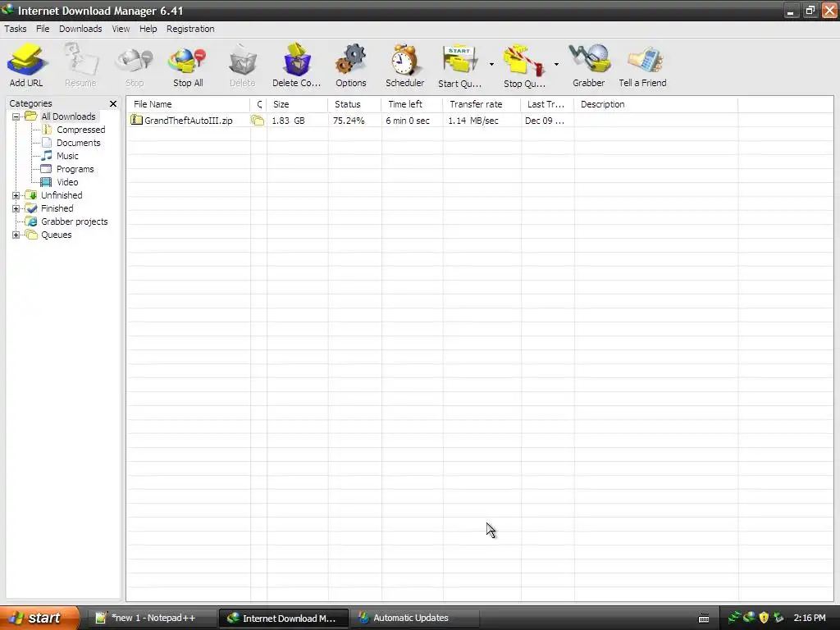
Task: Select the Documents category
Action: [x=78, y=143]
